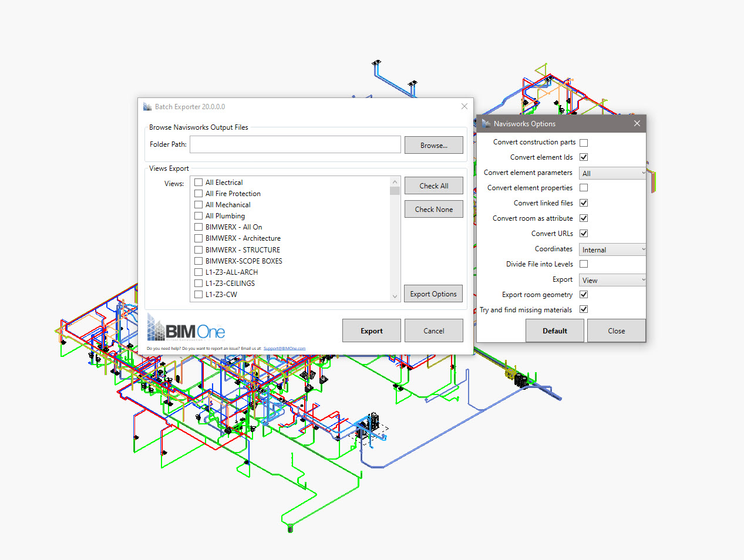
Task: Enable Convert construction parts checkbox
Action: 584,143
